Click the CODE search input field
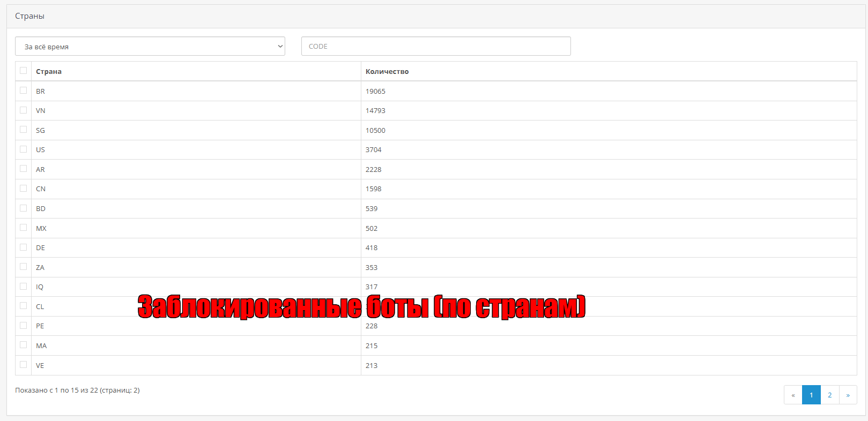This screenshot has height=421, width=868. click(x=435, y=47)
